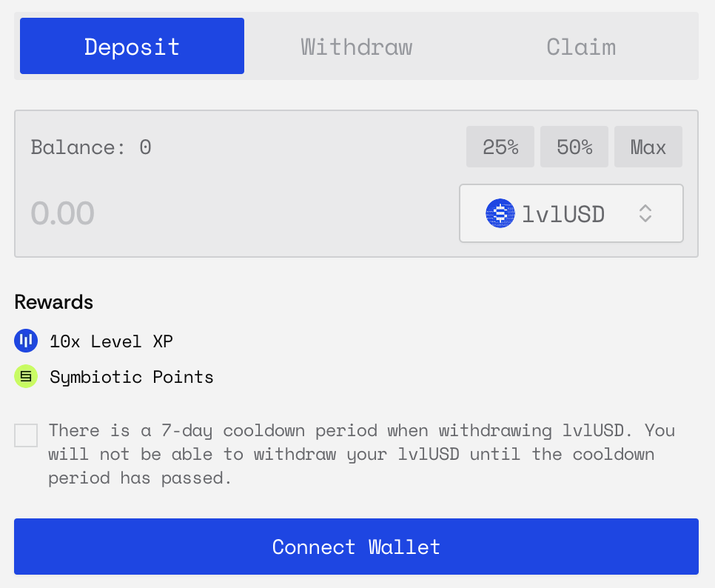Click the 10x Level XP reward text
The image size is (715, 588).
112,341
